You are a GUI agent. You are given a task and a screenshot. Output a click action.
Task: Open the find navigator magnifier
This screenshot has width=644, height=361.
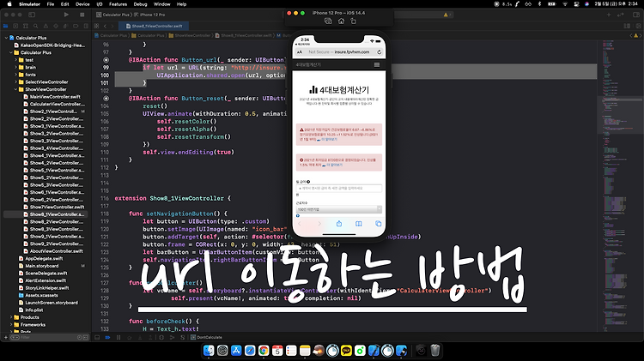coord(36,26)
